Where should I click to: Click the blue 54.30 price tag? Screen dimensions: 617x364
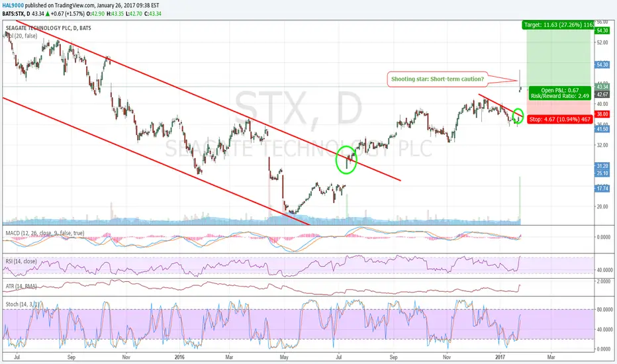point(602,65)
